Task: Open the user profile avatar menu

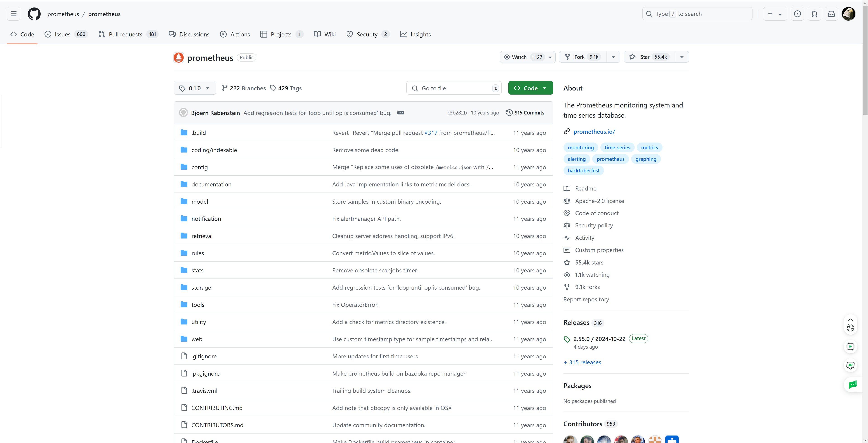Action: coord(849,14)
